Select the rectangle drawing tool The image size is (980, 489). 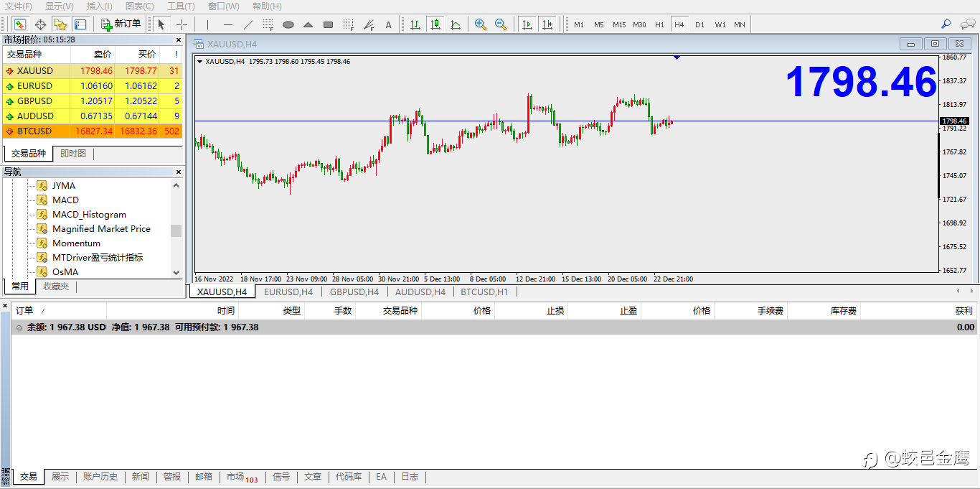328,24
